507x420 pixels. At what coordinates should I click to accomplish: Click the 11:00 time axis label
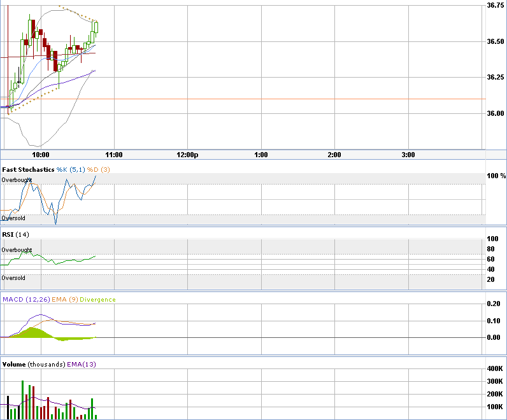pos(114,155)
